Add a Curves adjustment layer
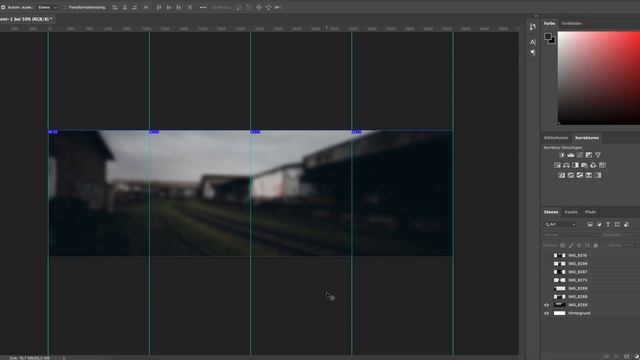This screenshot has height=360, width=640. point(580,155)
